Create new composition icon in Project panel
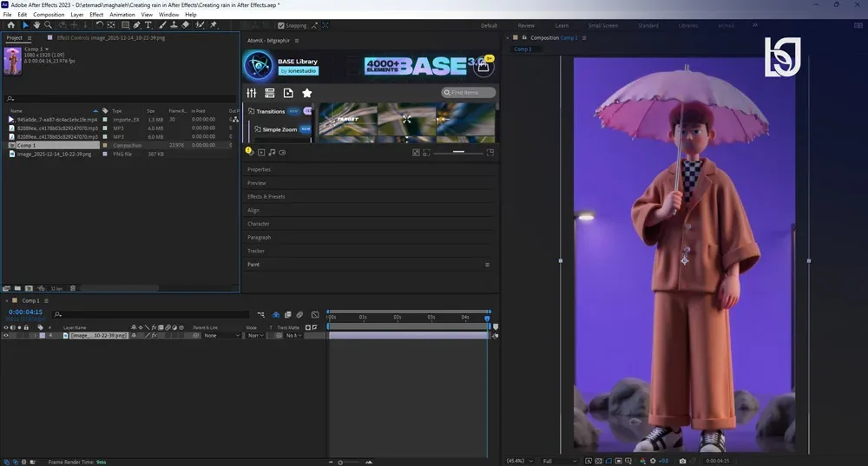 click(x=29, y=288)
